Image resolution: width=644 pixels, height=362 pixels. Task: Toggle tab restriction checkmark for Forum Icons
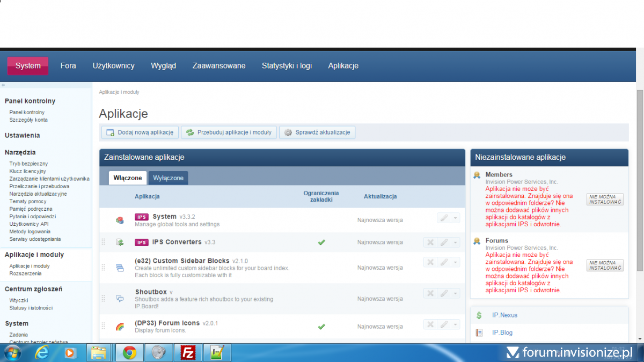tap(321, 326)
